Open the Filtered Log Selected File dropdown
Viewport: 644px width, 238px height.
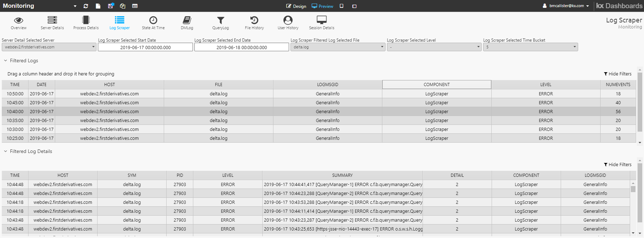coord(338,47)
